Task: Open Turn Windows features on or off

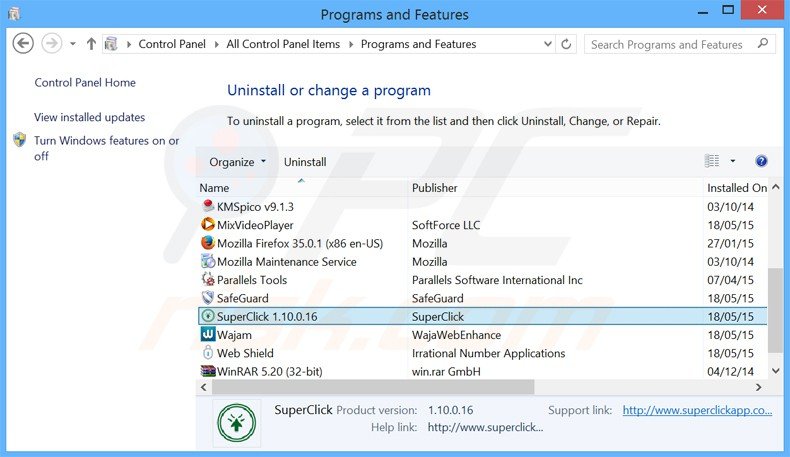Action: point(106,148)
